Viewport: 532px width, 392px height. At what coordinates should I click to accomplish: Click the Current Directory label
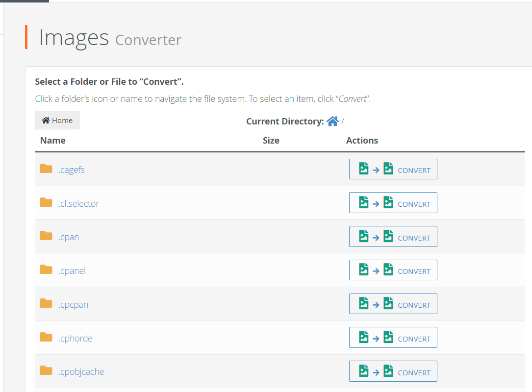tap(285, 122)
